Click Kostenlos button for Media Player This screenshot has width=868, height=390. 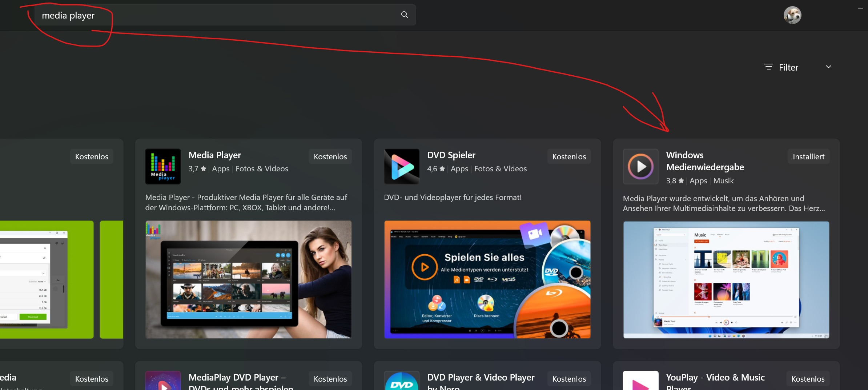(330, 156)
